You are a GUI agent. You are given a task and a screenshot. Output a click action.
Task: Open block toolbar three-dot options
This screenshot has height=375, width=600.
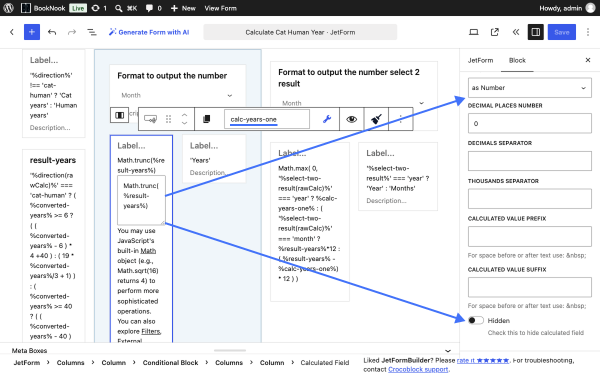pyautogui.click(x=400, y=119)
